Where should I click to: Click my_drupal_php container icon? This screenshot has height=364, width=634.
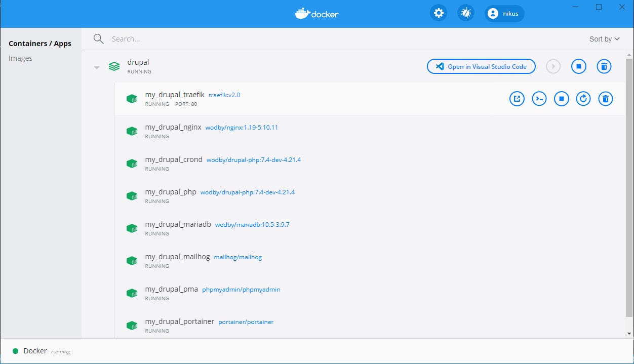coord(132,196)
